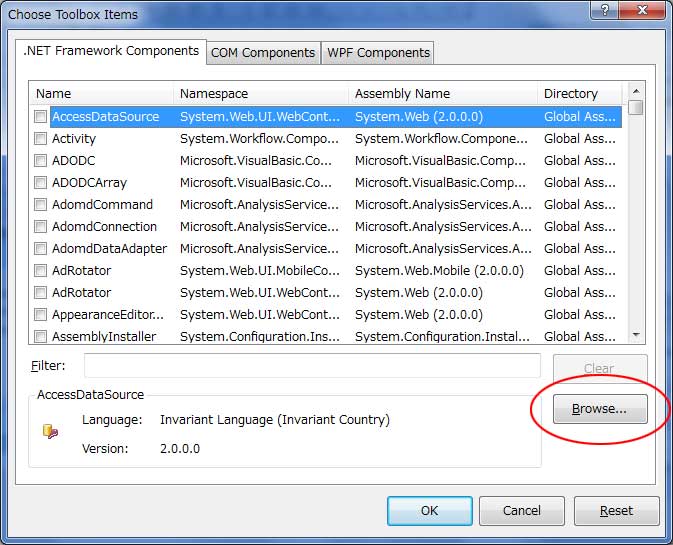The image size is (673, 545).
Task: Click the AccessDataSource component icon in details
Action: click(50, 431)
